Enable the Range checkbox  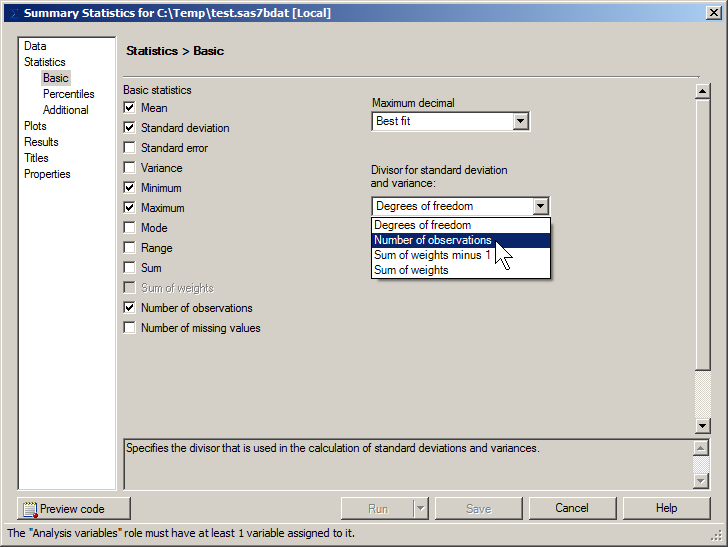point(130,247)
